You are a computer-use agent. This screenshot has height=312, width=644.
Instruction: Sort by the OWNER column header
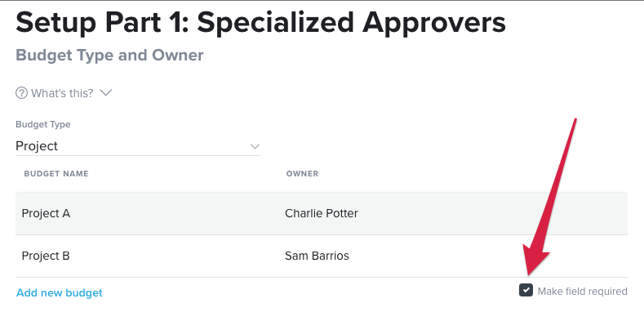(x=302, y=174)
